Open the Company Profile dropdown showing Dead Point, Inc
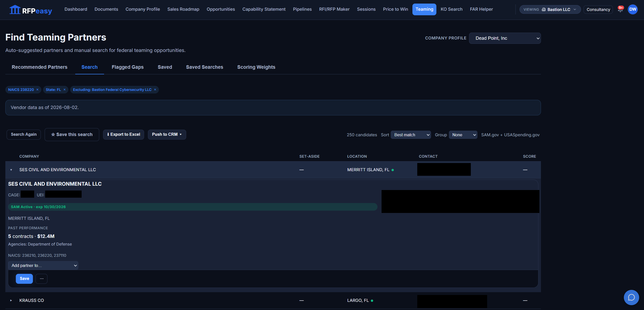Viewport: 644px width, 310px height. 505,38
